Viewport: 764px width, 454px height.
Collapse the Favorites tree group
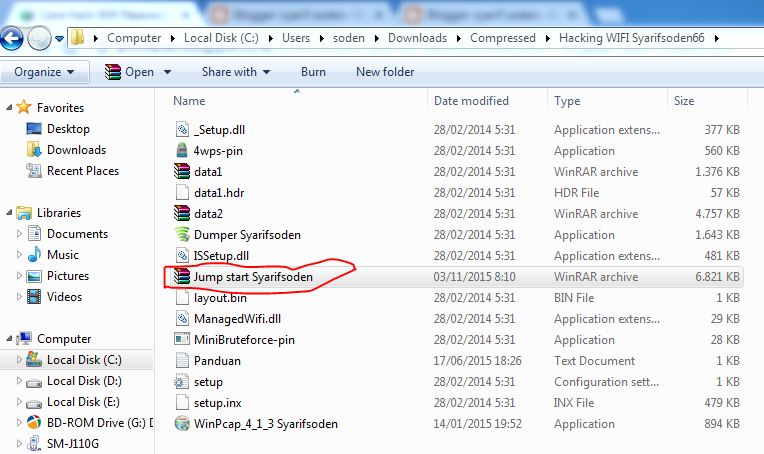(x=9, y=107)
